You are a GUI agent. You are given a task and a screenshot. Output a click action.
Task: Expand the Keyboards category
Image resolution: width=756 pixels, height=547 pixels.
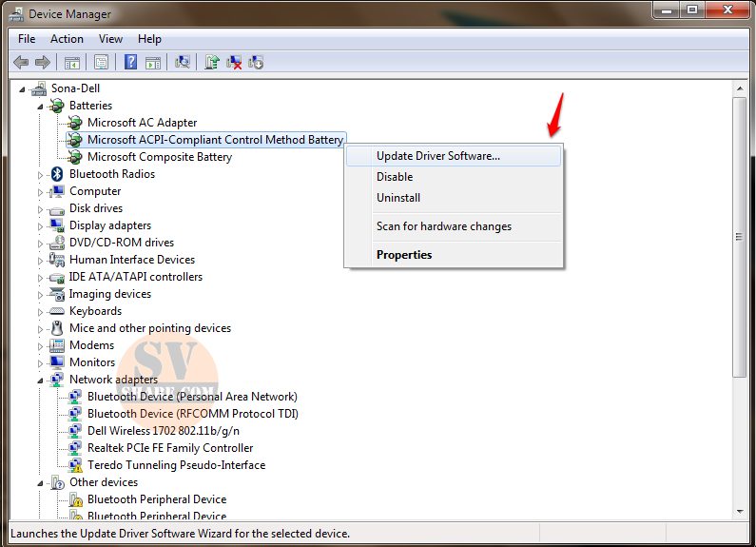[x=41, y=311]
